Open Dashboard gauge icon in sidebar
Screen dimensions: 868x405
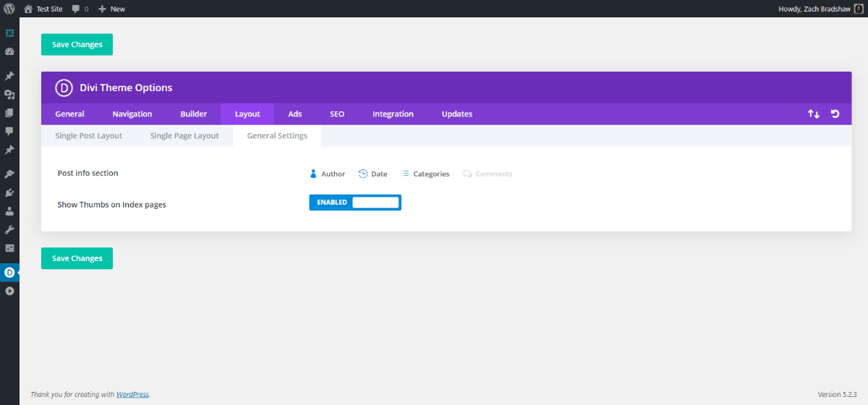point(9,52)
